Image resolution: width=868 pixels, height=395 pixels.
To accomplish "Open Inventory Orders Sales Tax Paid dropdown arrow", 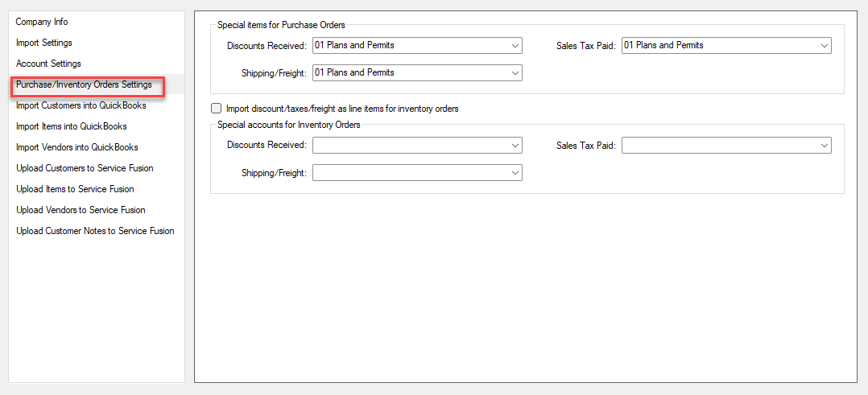I will [x=825, y=146].
